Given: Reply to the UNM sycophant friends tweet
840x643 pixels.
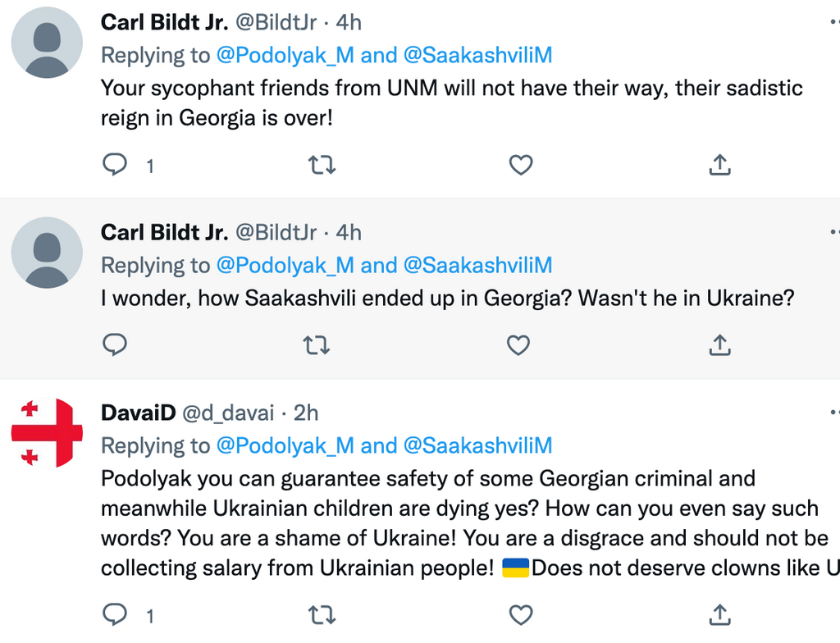Looking at the screenshot, I should coord(115,166).
